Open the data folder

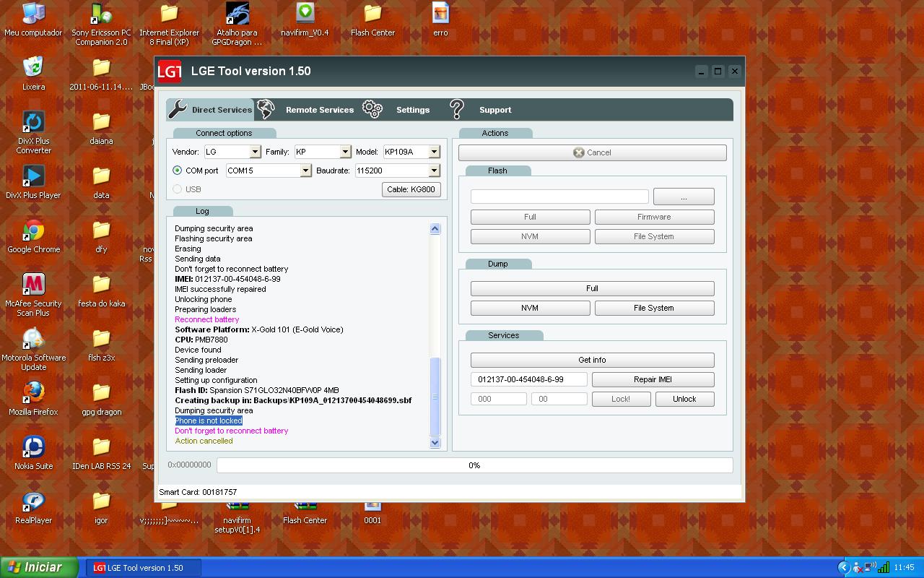[x=101, y=182]
